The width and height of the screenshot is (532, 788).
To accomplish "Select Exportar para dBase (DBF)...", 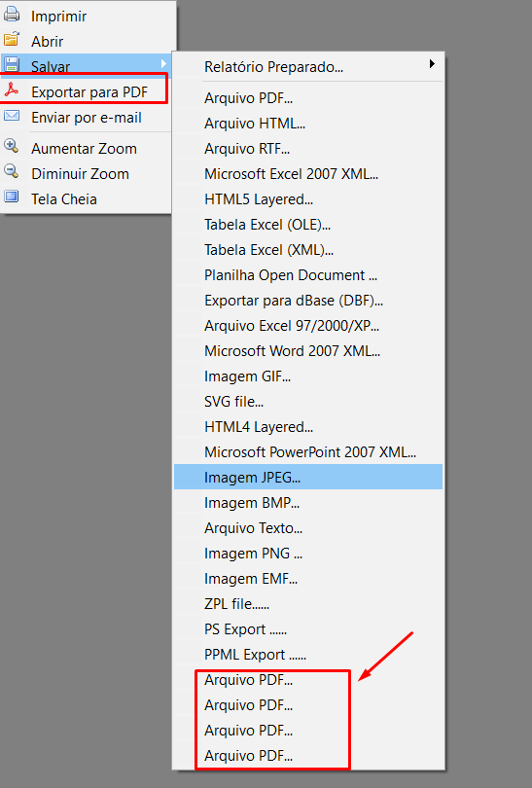I will [x=308, y=300].
